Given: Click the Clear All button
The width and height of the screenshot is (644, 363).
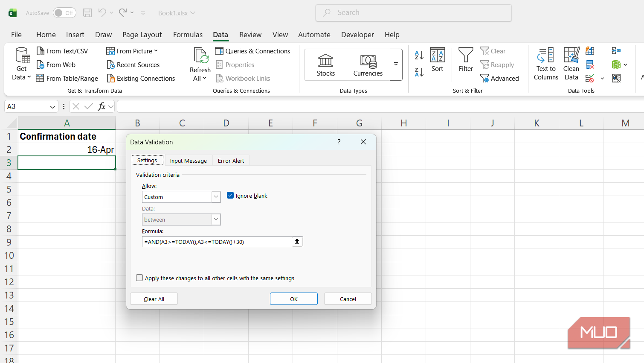Looking at the screenshot, I should click(154, 299).
